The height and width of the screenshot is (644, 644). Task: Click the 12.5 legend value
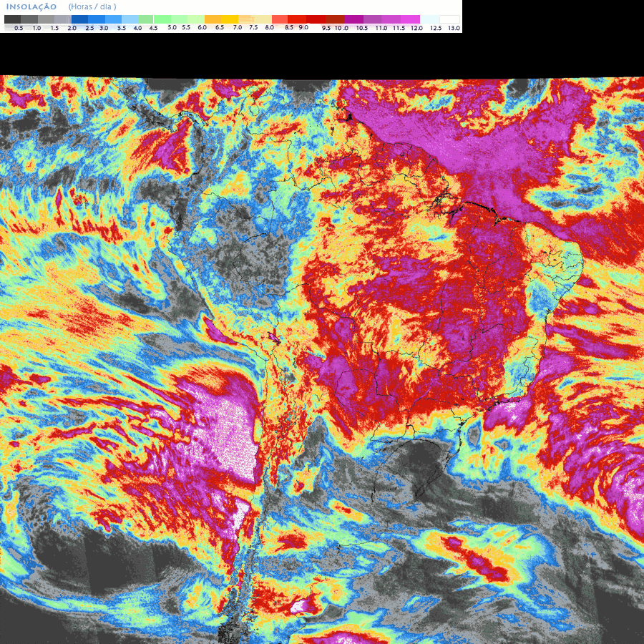point(436,28)
